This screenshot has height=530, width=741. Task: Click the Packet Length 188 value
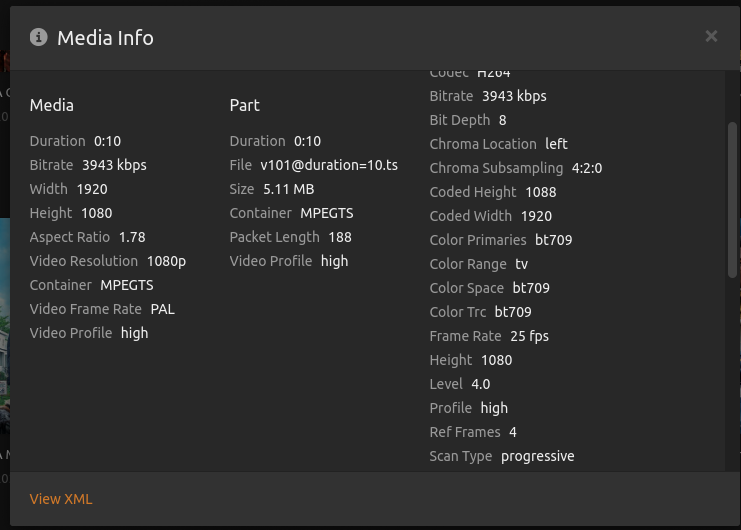click(342, 237)
